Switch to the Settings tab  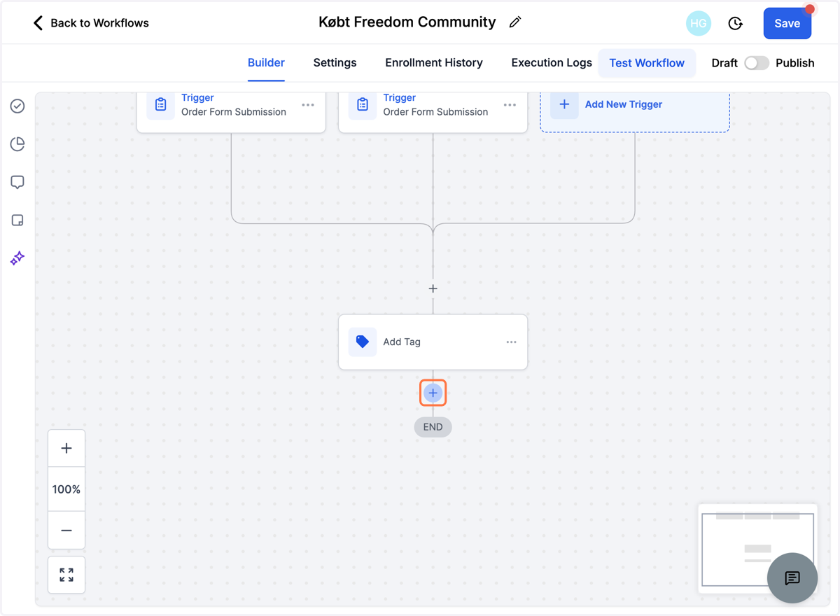pos(335,63)
